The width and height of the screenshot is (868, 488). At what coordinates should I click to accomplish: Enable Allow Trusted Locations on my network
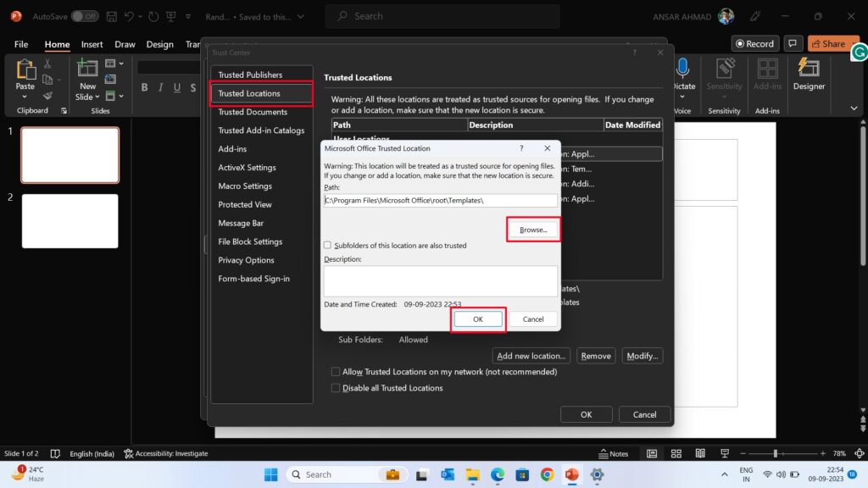click(336, 372)
